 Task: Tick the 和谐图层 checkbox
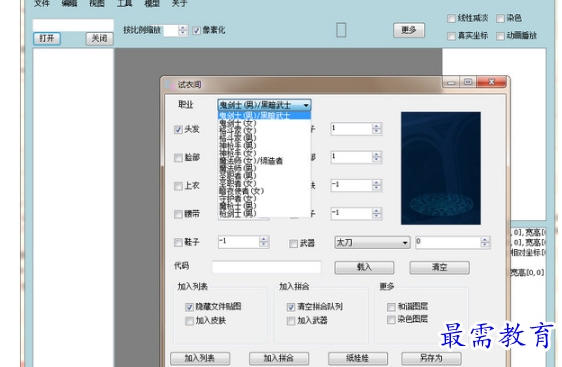click(391, 307)
